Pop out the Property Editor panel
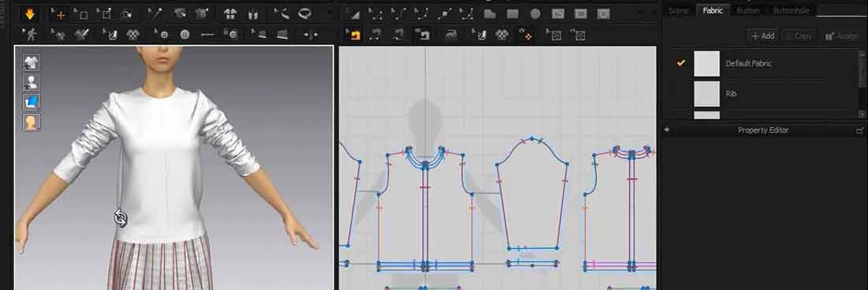 (859, 130)
